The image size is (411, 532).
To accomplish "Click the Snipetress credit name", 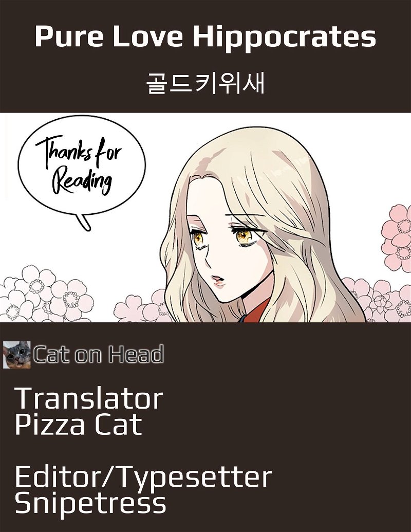I will (x=90, y=502).
